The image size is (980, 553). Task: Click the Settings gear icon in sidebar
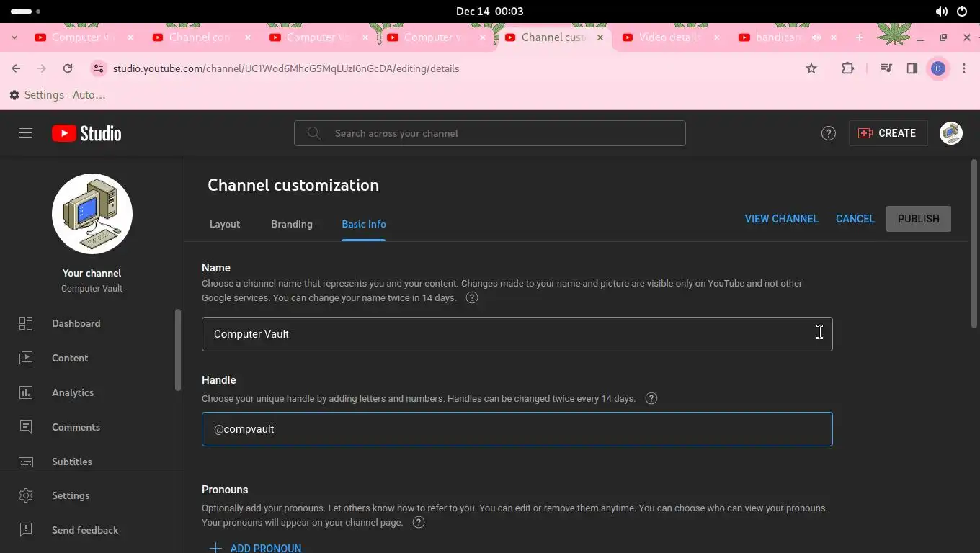(26, 495)
